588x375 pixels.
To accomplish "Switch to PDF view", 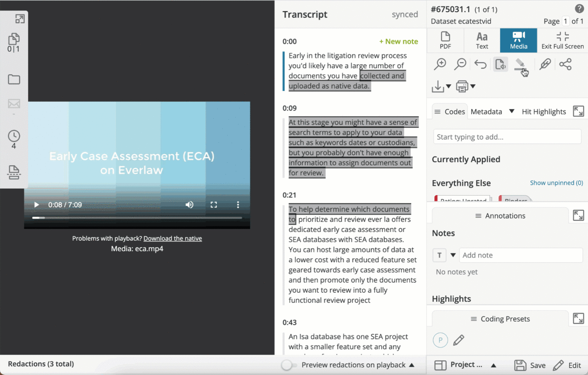I will pos(445,40).
